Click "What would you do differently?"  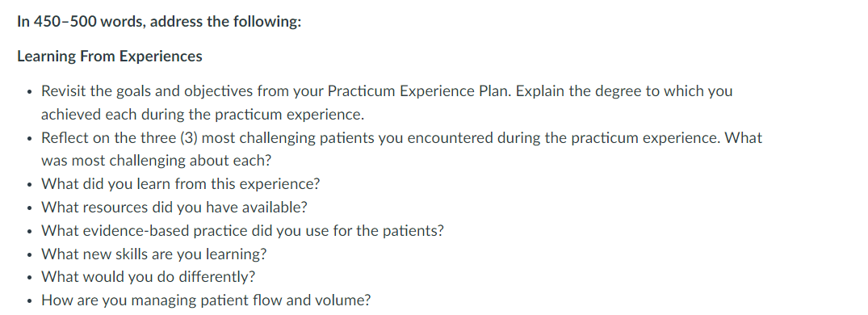coord(149,277)
